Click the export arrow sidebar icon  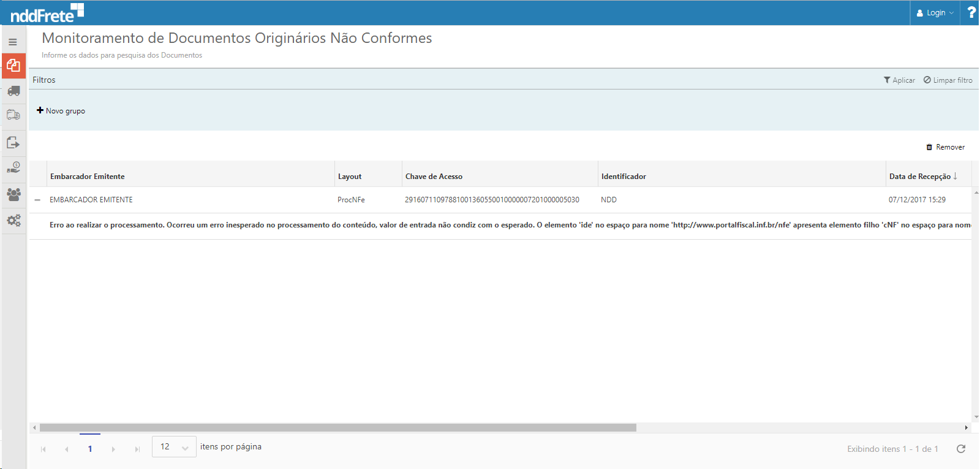pyautogui.click(x=13, y=143)
